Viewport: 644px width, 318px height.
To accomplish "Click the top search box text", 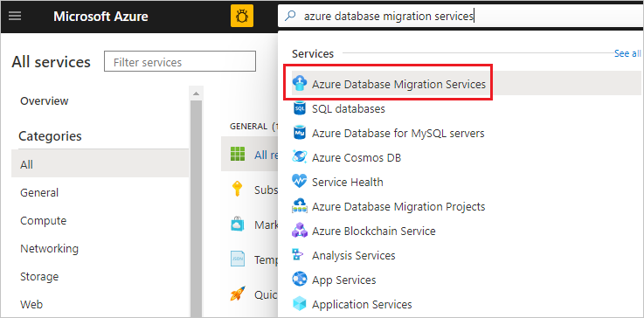I will tap(389, 16).
